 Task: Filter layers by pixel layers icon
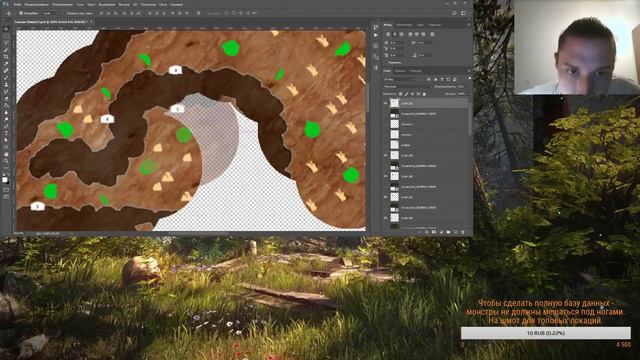tap(429, 79)
